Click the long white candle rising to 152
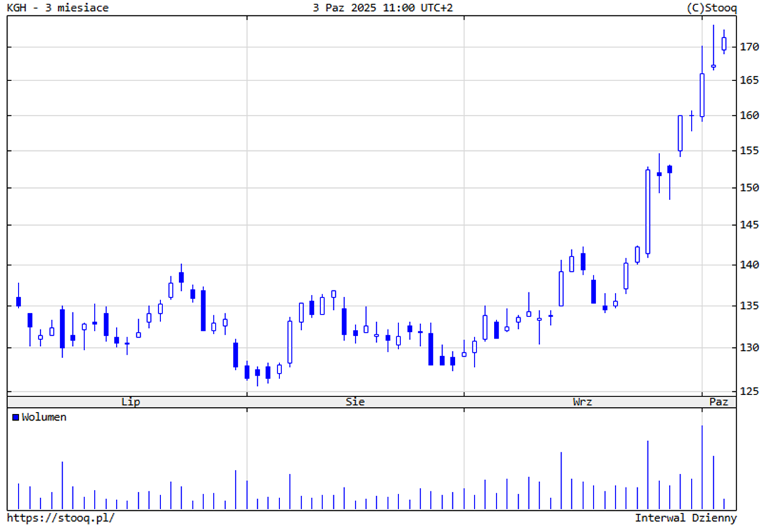The width and height of the screenshot is (774, 532). click(647, 211)
